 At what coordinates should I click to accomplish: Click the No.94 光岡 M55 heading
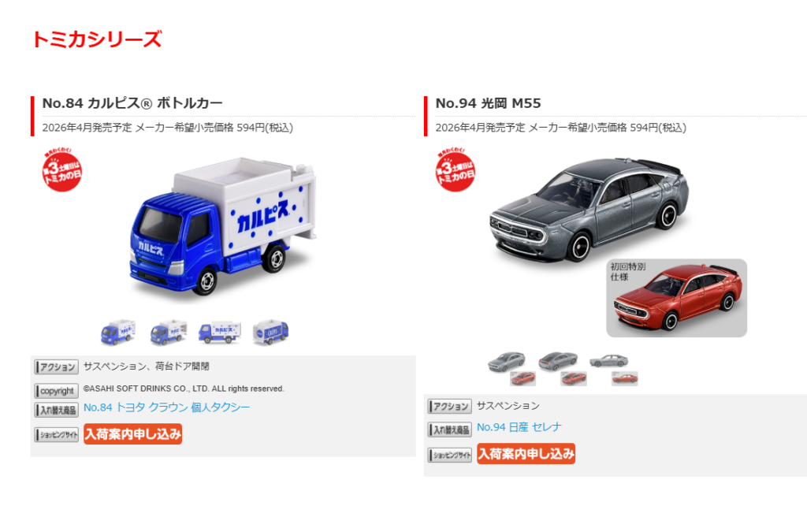pyautogui.click(x=488, y=103)
